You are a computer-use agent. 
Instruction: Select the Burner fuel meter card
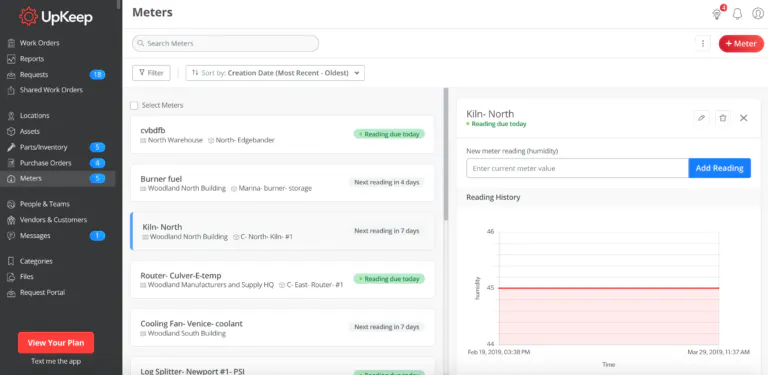pyautogui.click(x=282, y=183)
